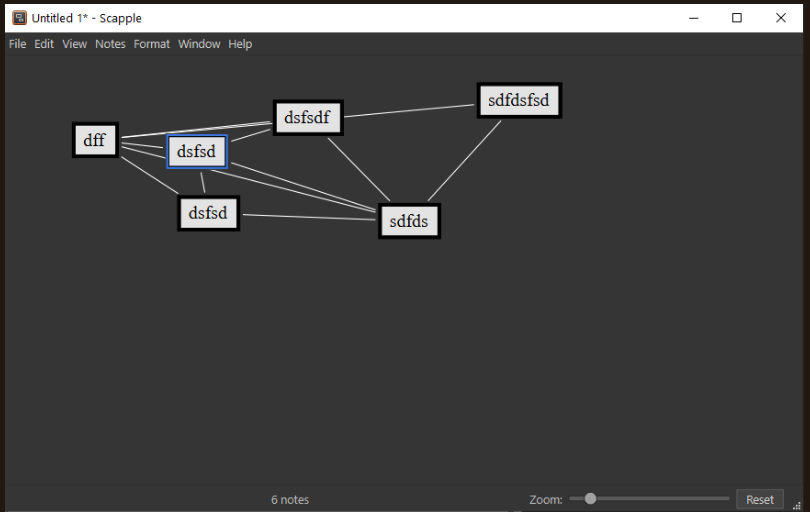Select the note labeled dff

95,140
